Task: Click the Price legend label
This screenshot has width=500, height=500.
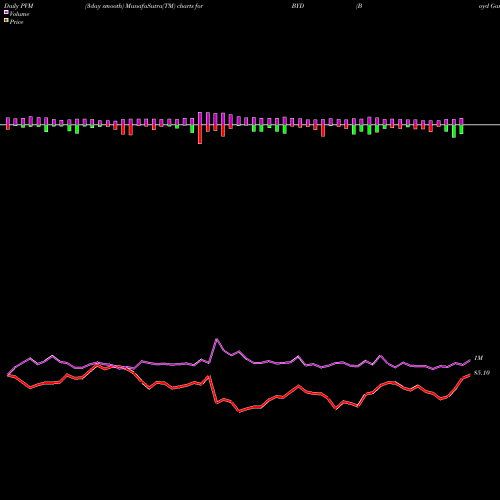Action: (x=16, y=22)
